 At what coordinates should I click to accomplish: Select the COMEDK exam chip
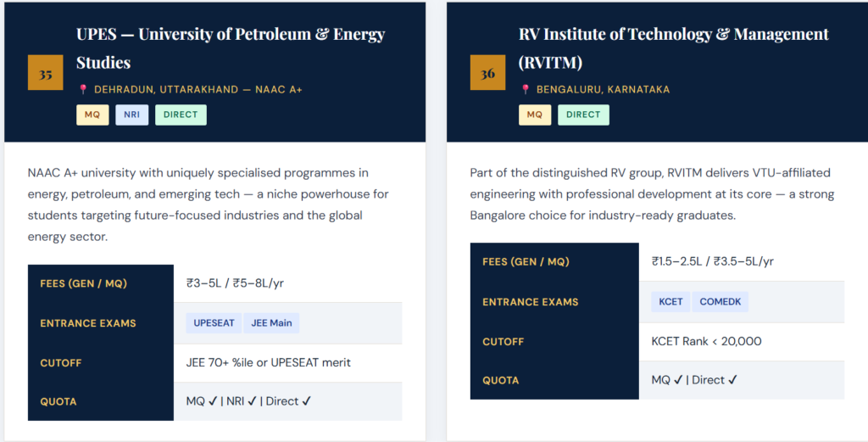(x=721, y=302)
